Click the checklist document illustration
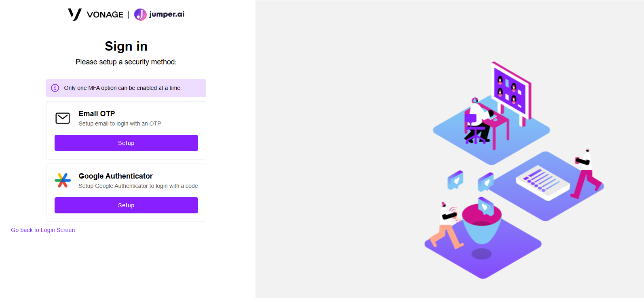Viewport: 644px width, 298px height. coord(543,182)
